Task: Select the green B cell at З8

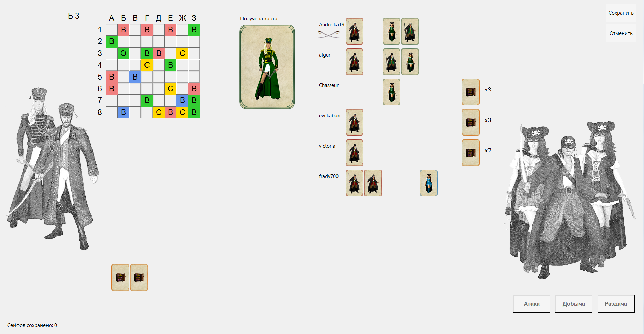Action: point(194,112)
